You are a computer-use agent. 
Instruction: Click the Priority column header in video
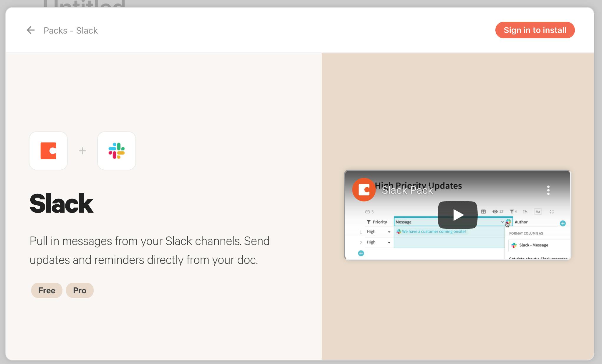click(379, 222)
